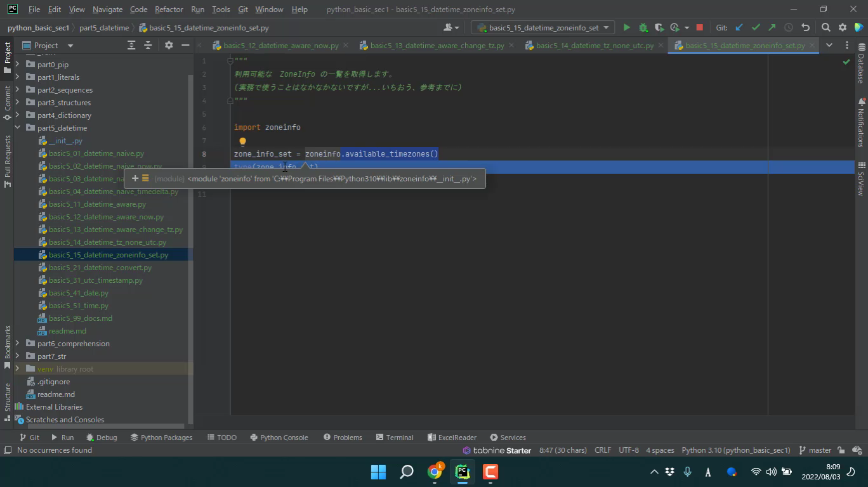The height and width of the screenshot is (487, 868).
Task: Open Project panel options gear
Action: [x=169, y=46]
